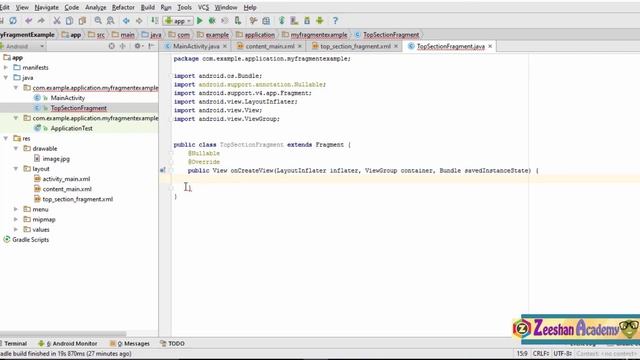Switch to the top_section_fragment.xml tab

tap(355, 46)
